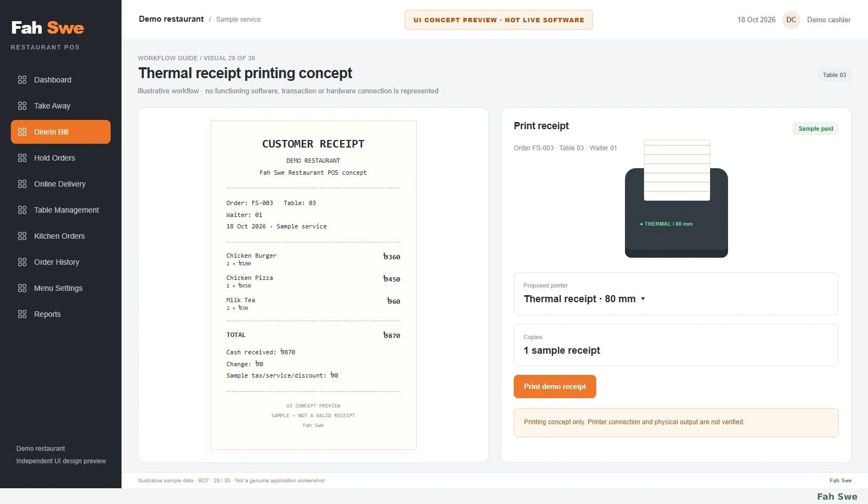This screenshot has height=504, width=868.
Task: Click the Kitchen Orders sidebar icon
Action: tap(22, 236)
